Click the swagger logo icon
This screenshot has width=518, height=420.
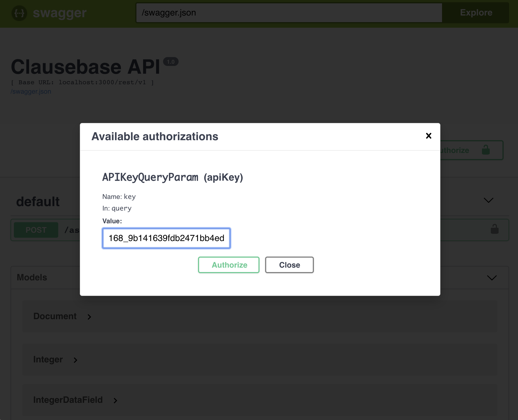pos(19,13)
